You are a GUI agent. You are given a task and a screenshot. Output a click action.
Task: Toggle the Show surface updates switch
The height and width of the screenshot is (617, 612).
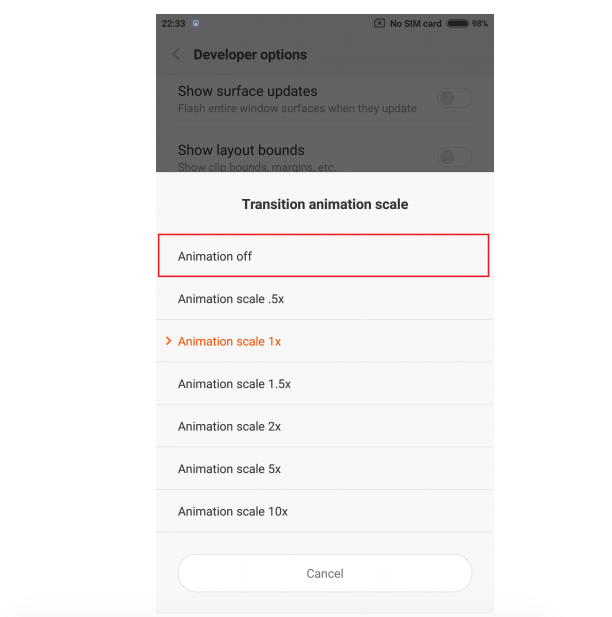[x=454, y=98]
